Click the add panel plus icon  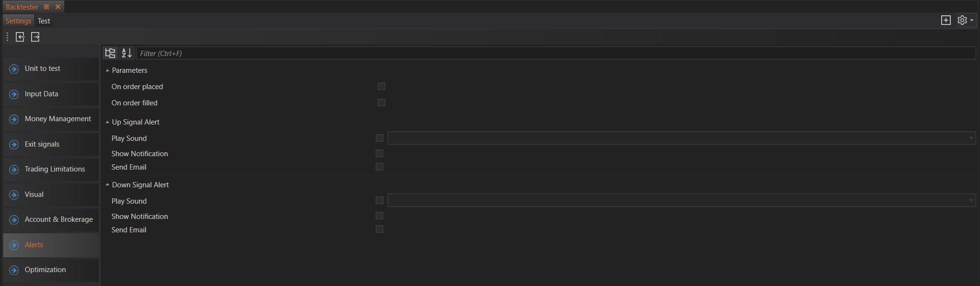click(945, 20)
